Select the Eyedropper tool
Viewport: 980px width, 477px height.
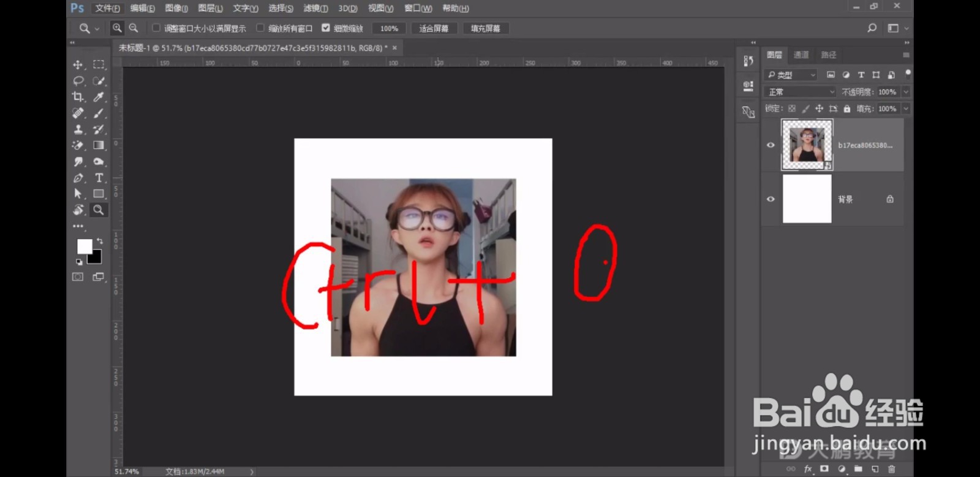coord(98,97)
